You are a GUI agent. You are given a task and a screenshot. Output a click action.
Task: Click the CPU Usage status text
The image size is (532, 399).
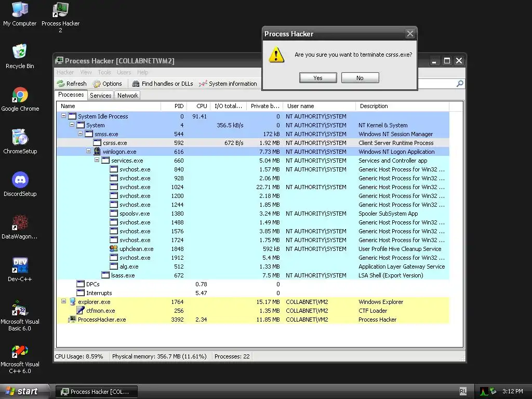[79, 356]
